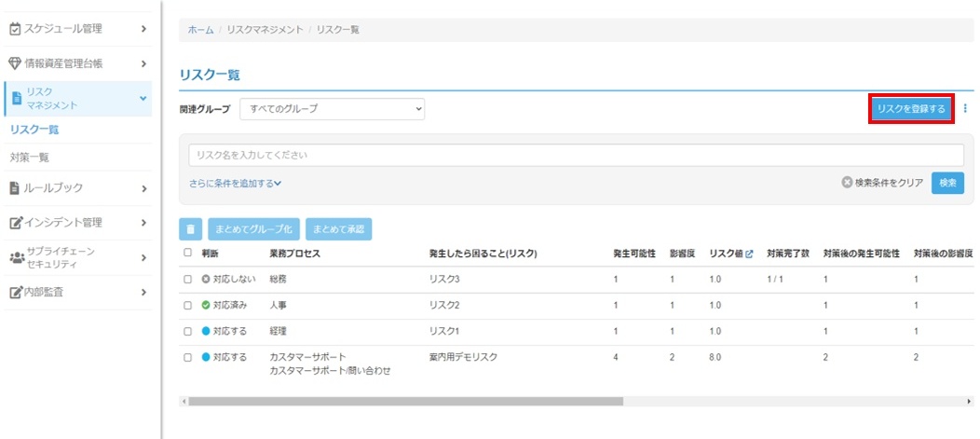Check the row checkbox for リスク1
Image resolution: width=980 pixels, height=439 pixels.
pos(187,332)
